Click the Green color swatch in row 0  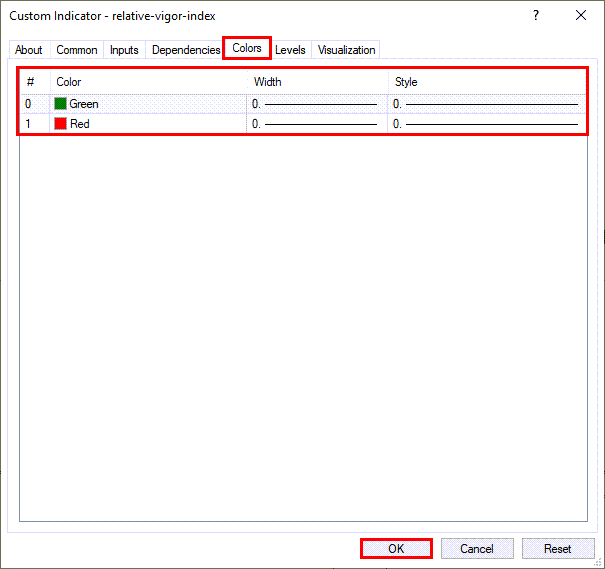coord(61,104)
